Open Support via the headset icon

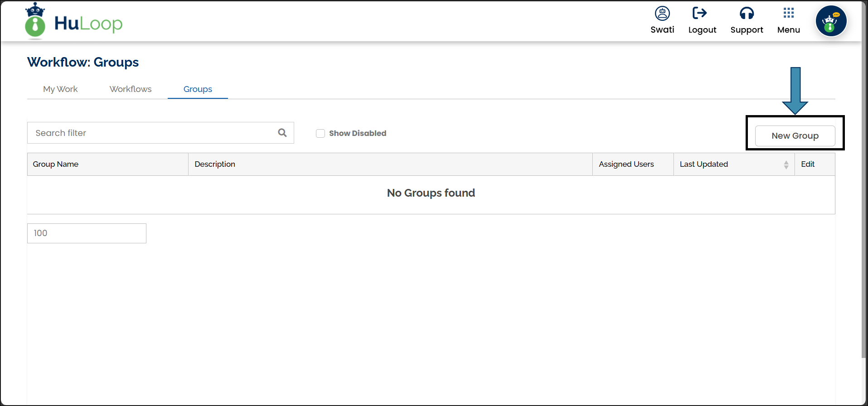click(746, 14)
